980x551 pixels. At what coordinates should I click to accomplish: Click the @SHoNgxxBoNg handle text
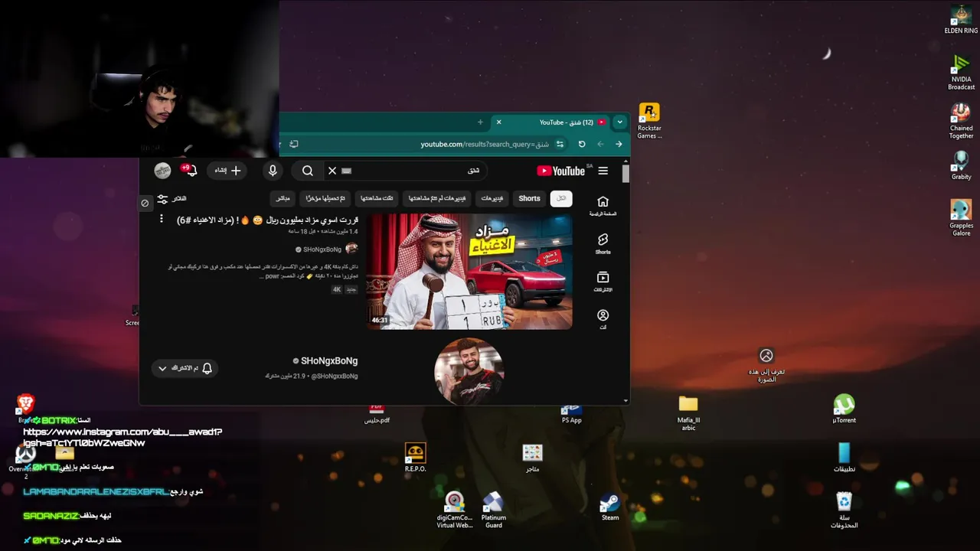pyautogui.click(x=335, y=376)
